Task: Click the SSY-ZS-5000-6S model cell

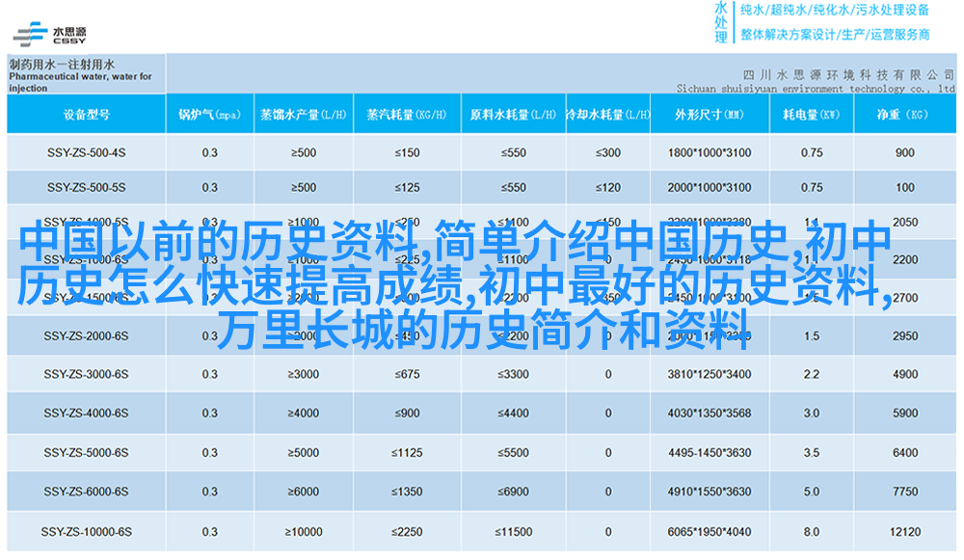Action: [x=86, y=452]
